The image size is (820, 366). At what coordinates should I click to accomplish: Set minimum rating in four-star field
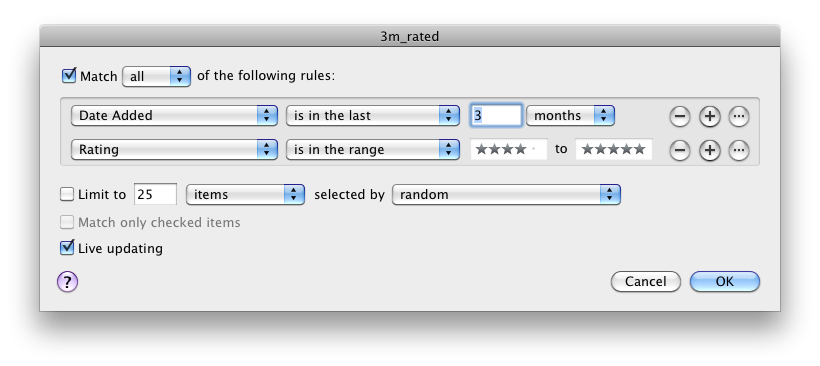pos(508,150)
